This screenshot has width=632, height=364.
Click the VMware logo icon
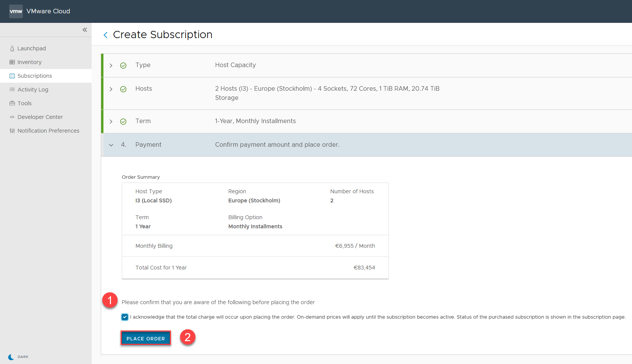(x=16, y=11)
